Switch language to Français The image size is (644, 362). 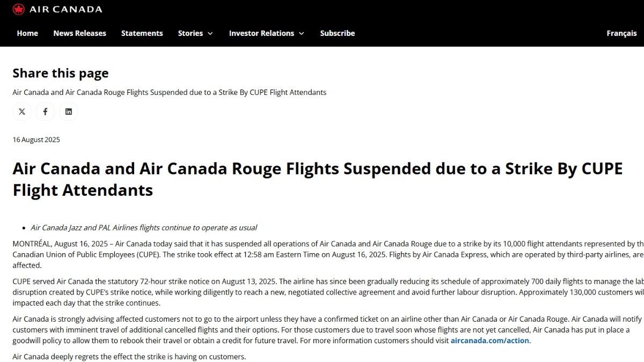[621, 33]
